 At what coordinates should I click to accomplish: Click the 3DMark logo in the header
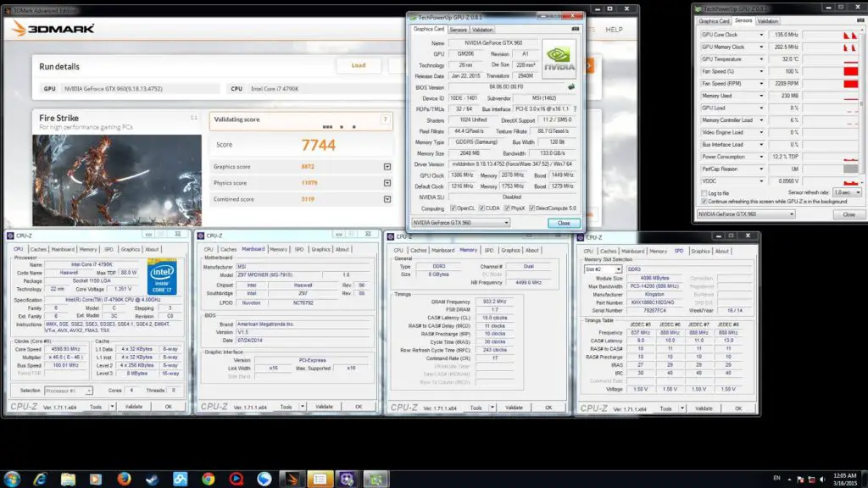(53, 28)
